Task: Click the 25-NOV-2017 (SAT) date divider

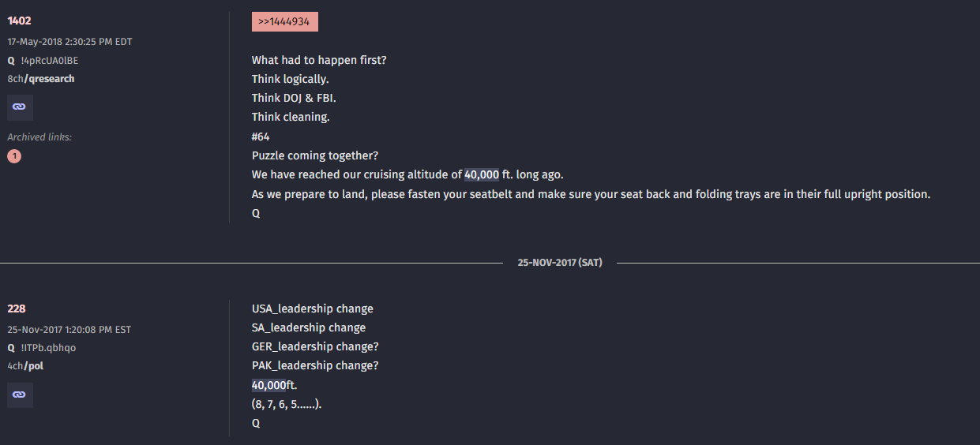Action: point(560,262)
